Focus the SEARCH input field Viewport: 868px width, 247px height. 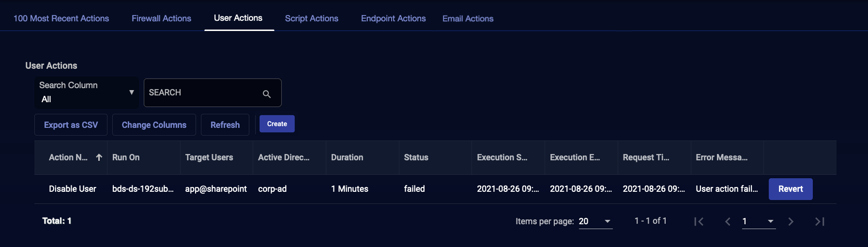tap(203, 93)
